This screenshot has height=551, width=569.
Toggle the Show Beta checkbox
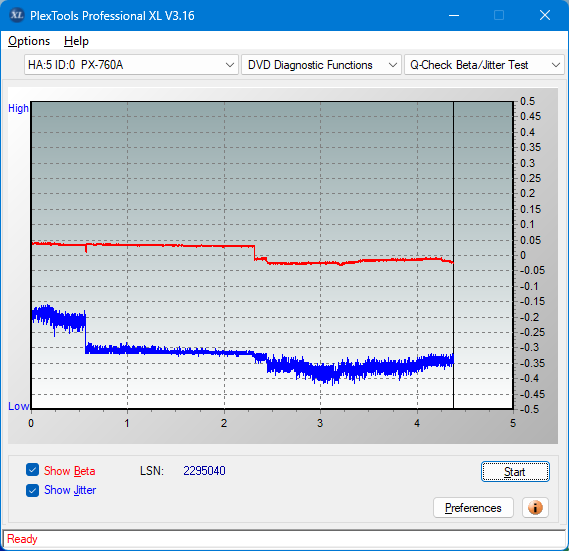(x=32, y=470)
